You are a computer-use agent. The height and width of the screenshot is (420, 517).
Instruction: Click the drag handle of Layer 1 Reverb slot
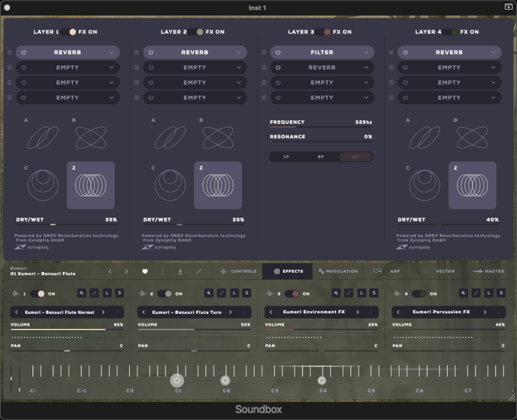(10, 52)
